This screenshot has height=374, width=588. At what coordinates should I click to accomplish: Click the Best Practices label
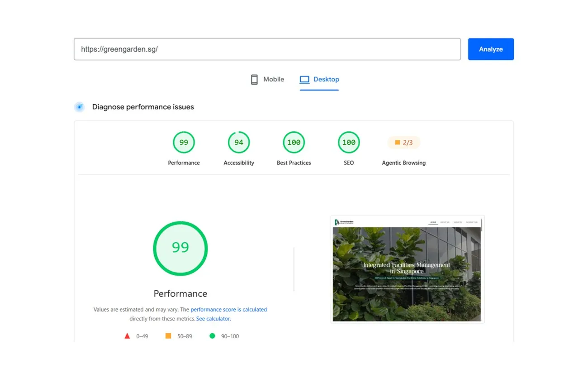pos(294,163)
